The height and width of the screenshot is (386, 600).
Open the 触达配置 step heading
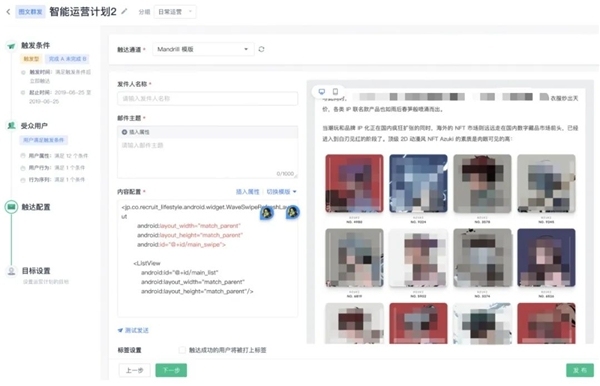pos(36,207)
